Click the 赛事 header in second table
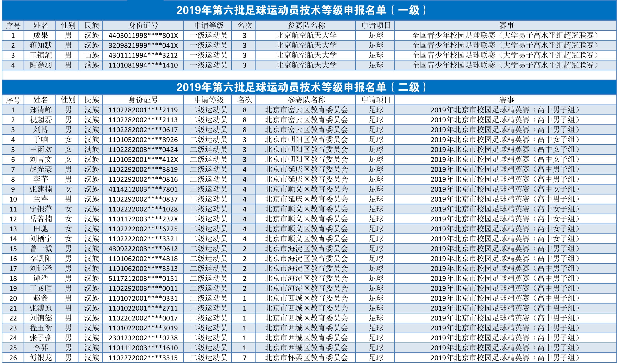The width and height of the screenshot is (617, 364). point(506,100)
